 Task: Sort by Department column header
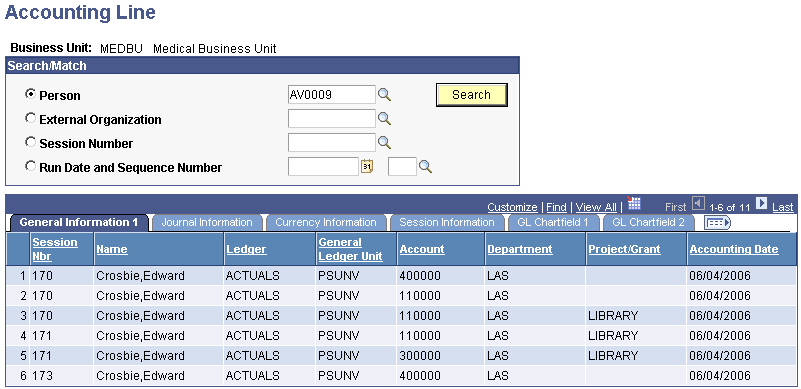pyautogui.click(x=520, y=249)
